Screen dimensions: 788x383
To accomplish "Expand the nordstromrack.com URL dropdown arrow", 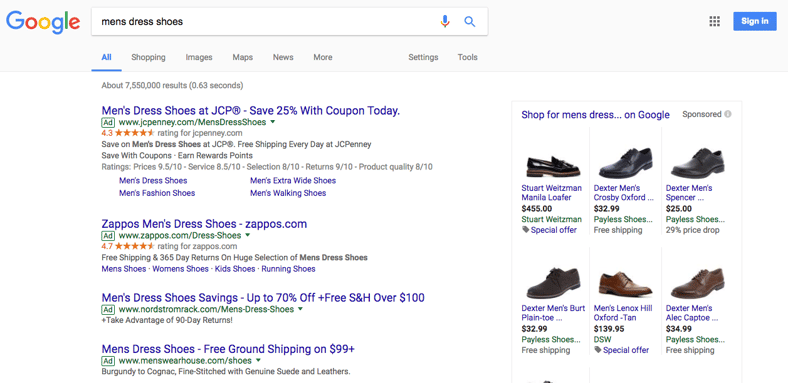I will tap(300, 309).
